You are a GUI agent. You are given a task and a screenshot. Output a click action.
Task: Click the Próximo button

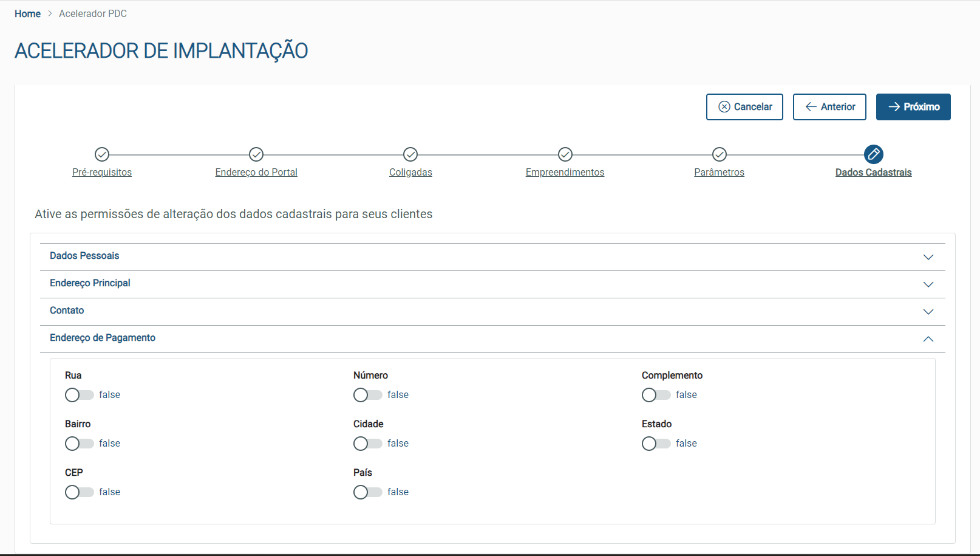pyautogui.click(x=913, y=107)
